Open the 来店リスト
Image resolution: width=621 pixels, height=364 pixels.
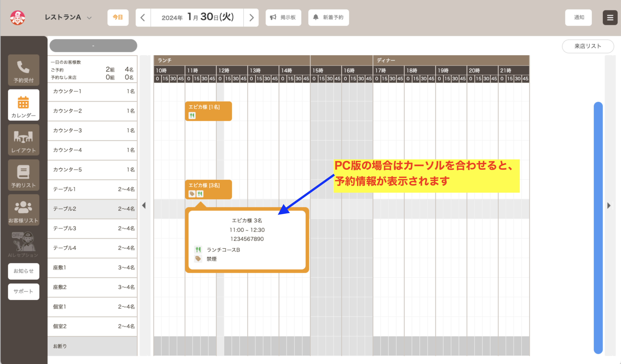(588, 46)
